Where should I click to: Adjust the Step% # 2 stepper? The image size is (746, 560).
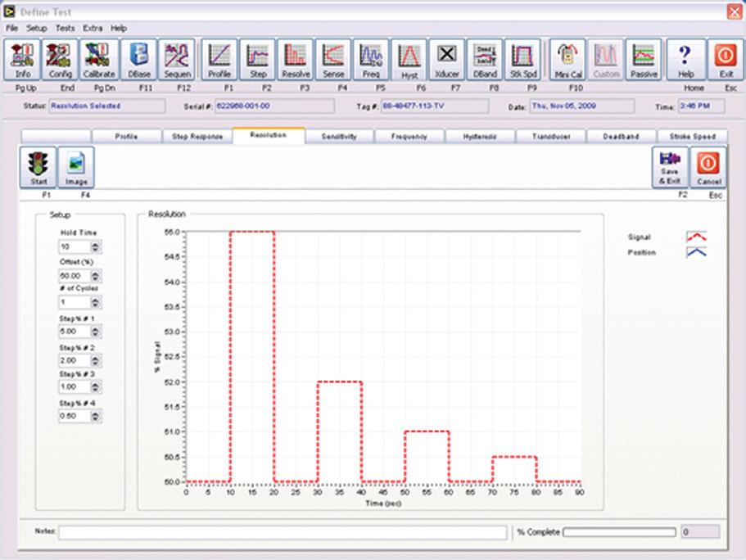pyautogui.click(x=96, y=361)
